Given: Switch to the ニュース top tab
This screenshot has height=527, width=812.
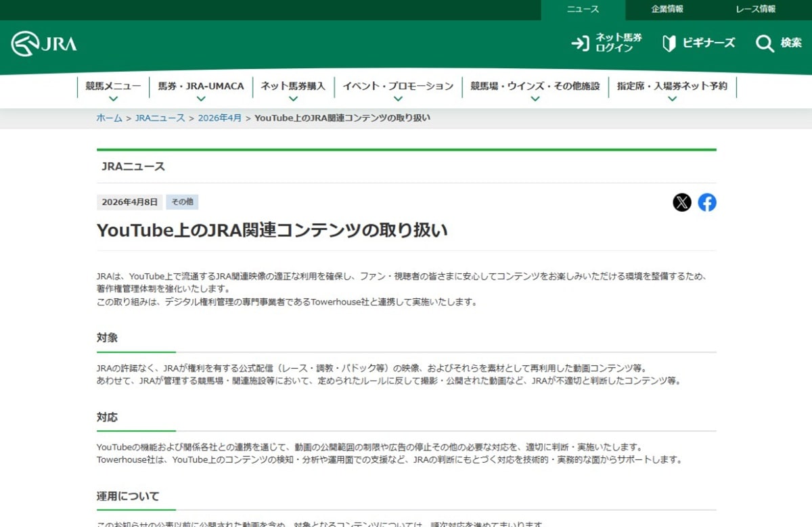Looking at the screenshot, I should click(x=583, y=9).
